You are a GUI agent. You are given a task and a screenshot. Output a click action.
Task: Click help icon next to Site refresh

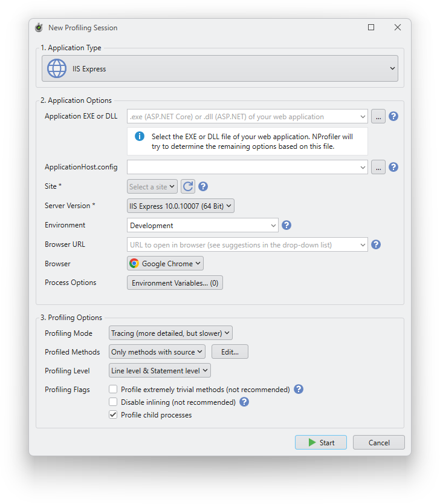203,186
